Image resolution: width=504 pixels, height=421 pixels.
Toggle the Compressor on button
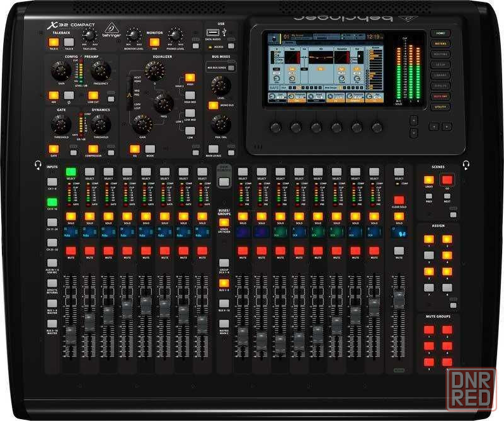click(x=93, y=149)
